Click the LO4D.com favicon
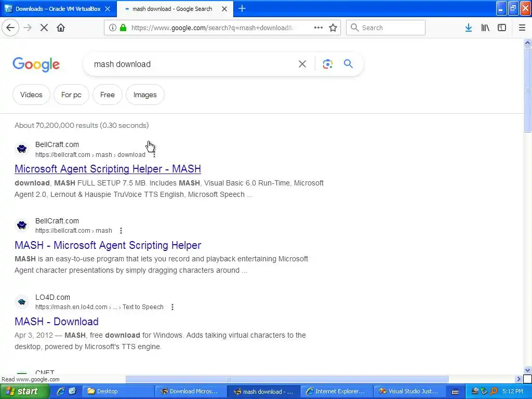 click(22, 302)
